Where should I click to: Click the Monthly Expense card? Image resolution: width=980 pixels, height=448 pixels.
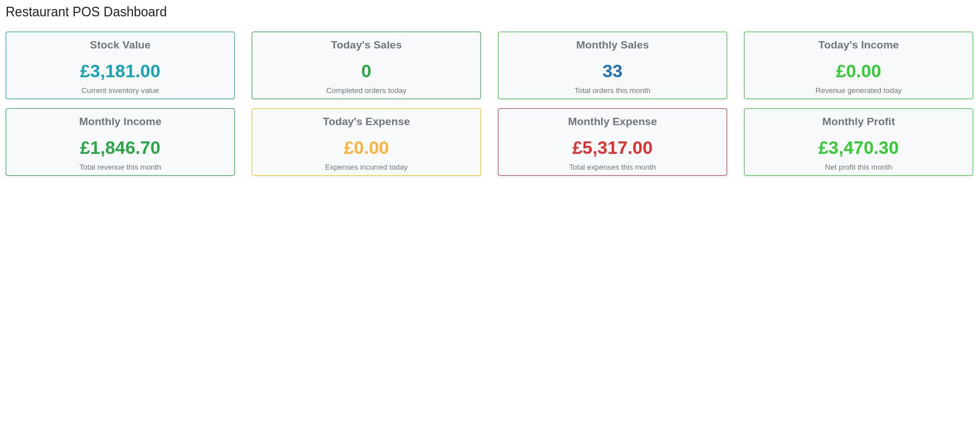[x=612, y=141]
